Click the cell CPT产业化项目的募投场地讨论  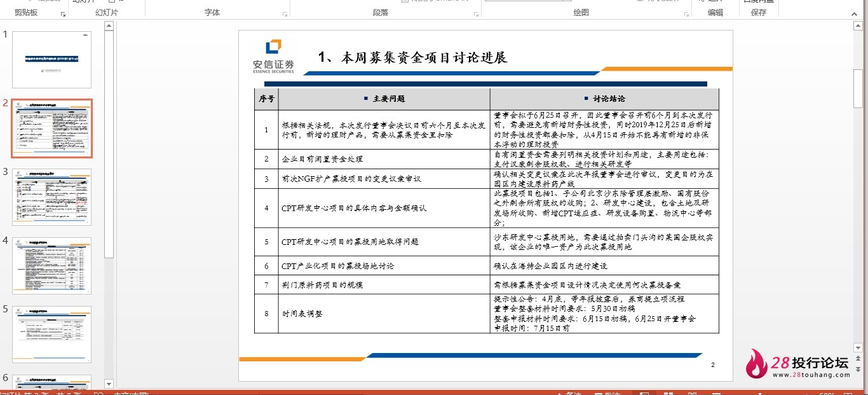pos(384,266)
